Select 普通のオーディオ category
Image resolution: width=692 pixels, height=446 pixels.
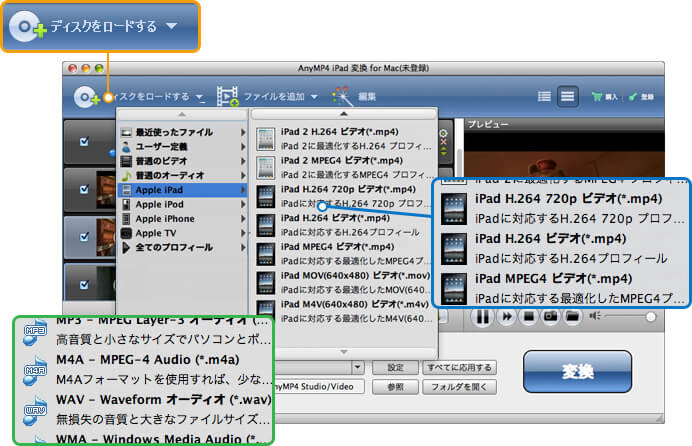point(183,176)
